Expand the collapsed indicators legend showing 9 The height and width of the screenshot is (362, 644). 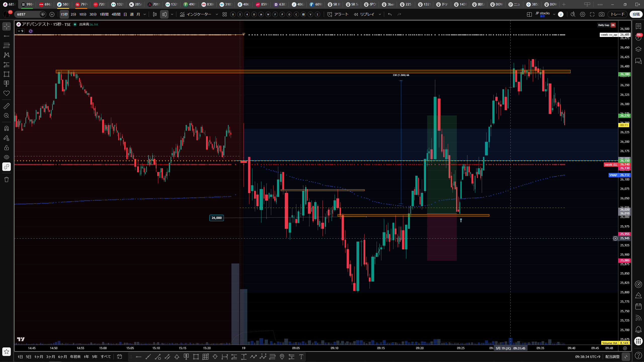(20, 31)
